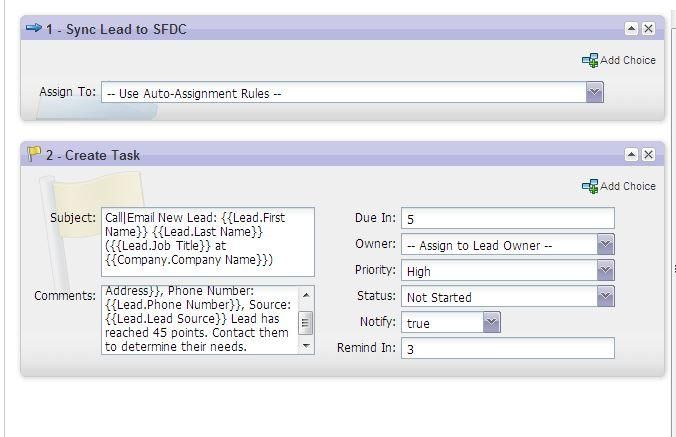The image size is (676, 437).
Task: Click Add Choice icon in Create Task panel
Action: [589, 187]
